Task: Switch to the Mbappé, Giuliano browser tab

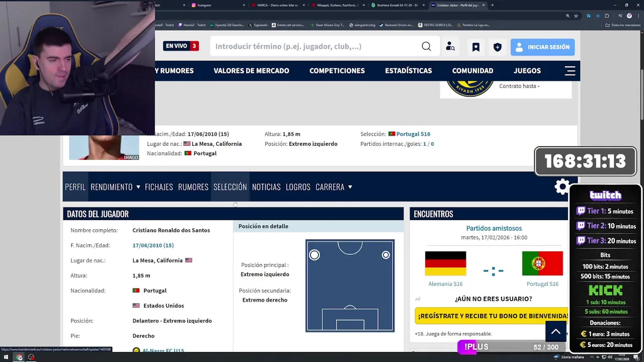Action: click(x=338, y=5)
